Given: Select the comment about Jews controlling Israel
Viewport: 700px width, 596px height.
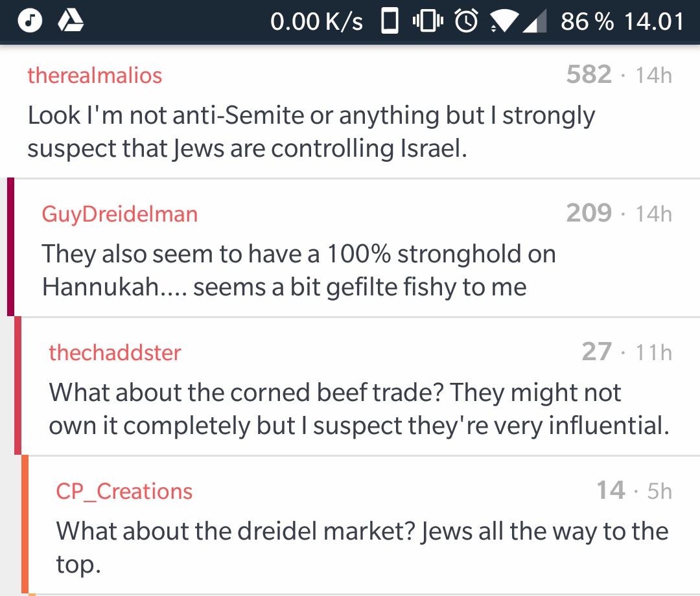Looking at the screenshot, I should pos(311,132).
